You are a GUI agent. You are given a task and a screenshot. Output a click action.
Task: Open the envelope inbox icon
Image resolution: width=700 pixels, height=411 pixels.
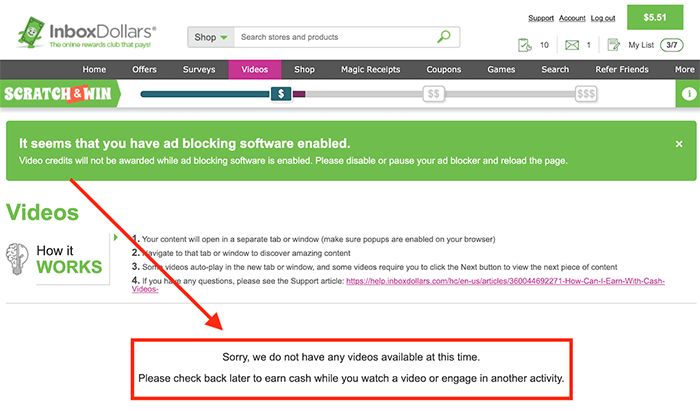pos(572,45)
